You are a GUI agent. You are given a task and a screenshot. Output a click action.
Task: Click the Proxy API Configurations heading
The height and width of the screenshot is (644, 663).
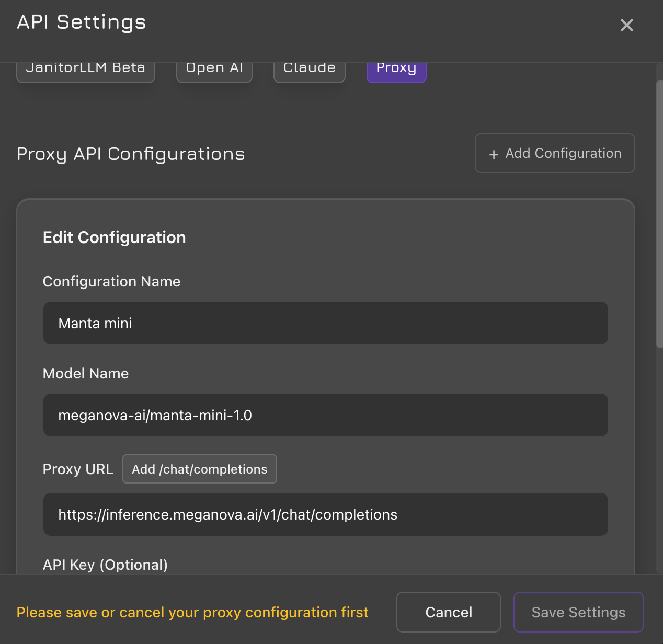tap(131, 154)
